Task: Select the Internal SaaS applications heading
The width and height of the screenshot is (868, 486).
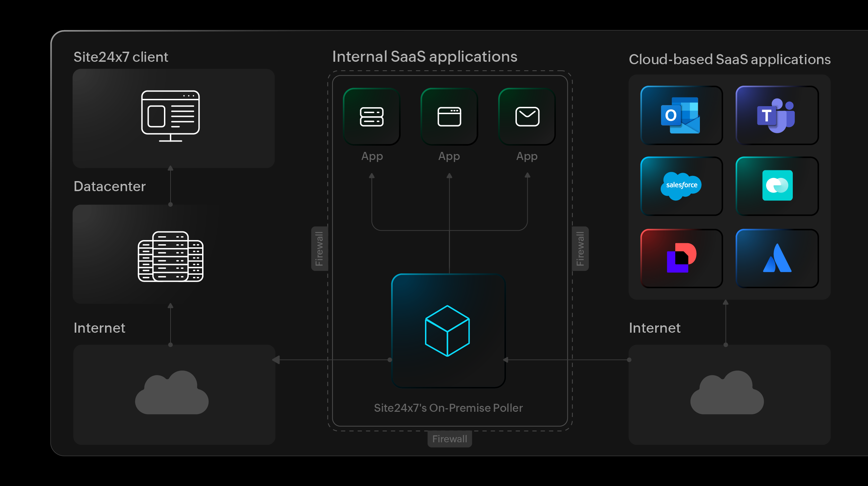Action: pos(425,57)
